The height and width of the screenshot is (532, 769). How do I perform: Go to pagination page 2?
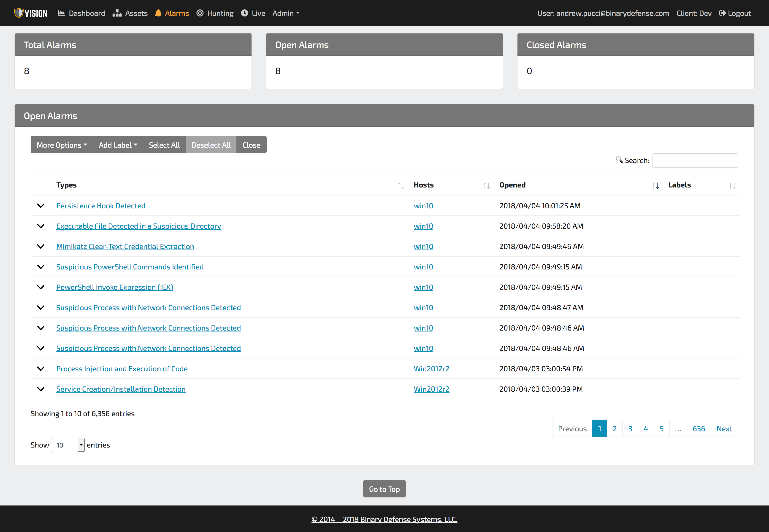click(x=615, y=428)
